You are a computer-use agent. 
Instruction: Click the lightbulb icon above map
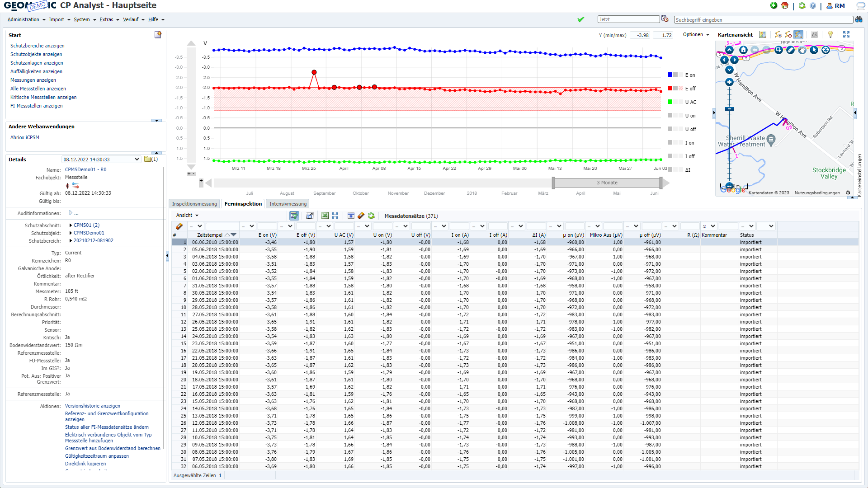point(830,34)
